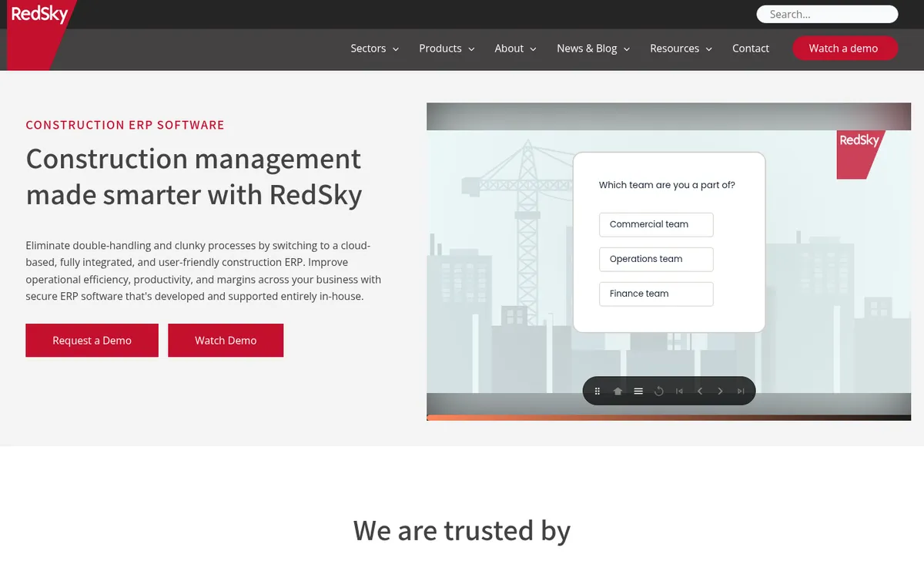
Task: Click the Watch a demo button in the header
Action: [x=845, y=49]
